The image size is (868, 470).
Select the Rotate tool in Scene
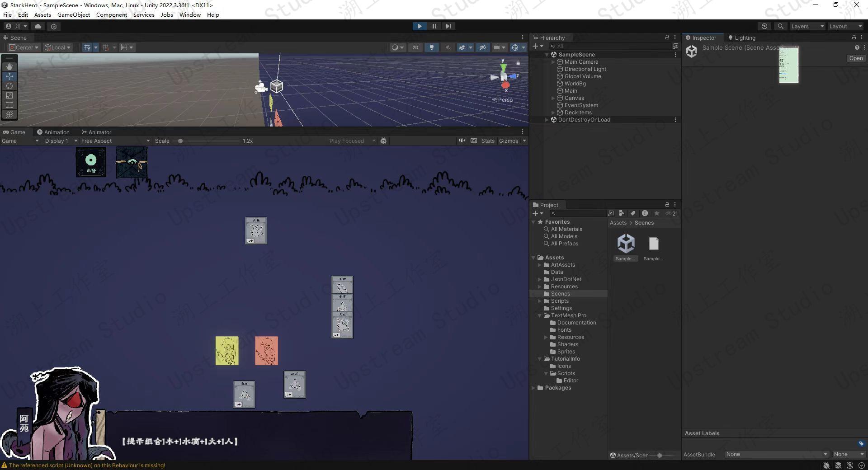point(9,86)
